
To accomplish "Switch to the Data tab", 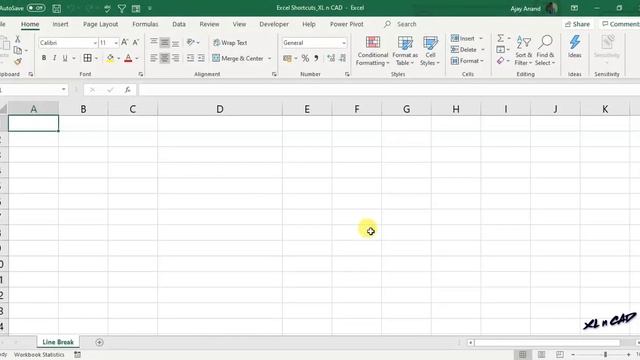I will click(x=179, y=24).
